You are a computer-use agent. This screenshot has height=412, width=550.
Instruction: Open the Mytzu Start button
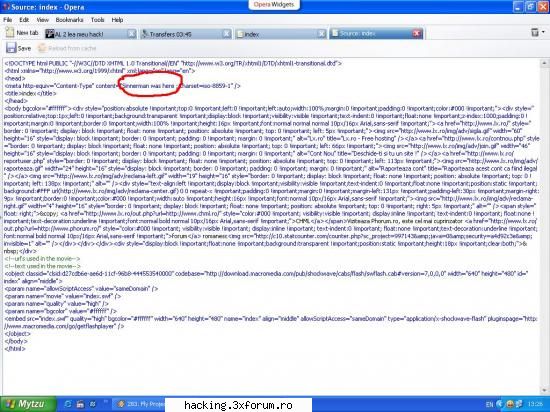click(28, 404)
